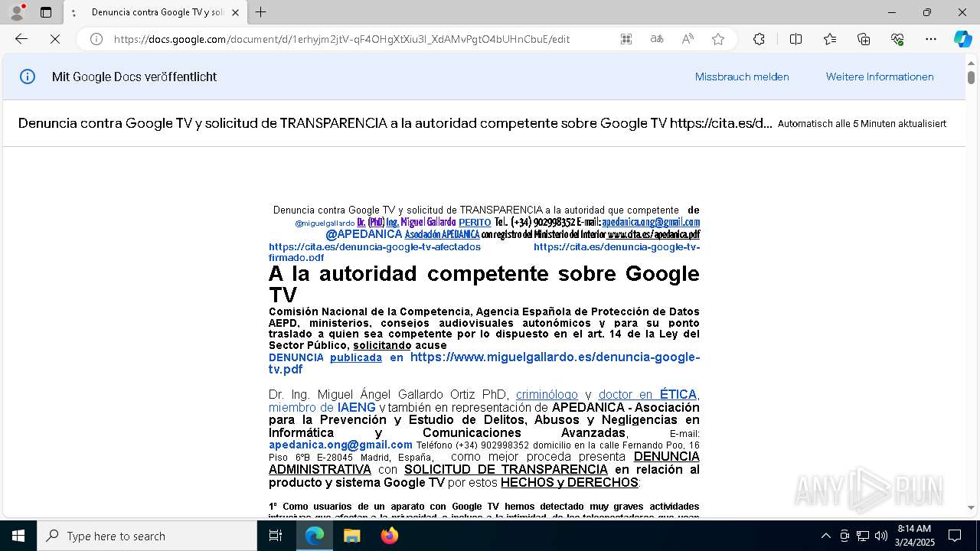The width and height of the screenshot is (980, 551).
Task: Click the doctor en ÉTICA link
Action: (x=648, y=395)
